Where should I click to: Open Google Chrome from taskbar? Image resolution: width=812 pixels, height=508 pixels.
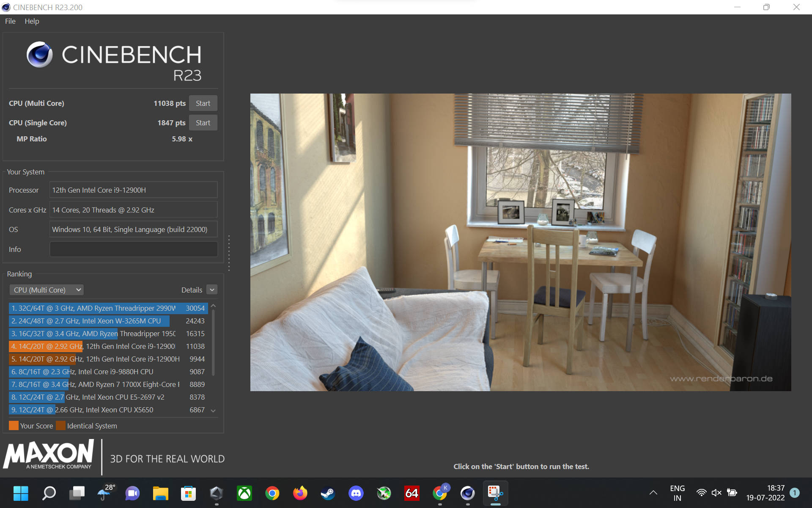point(272,493)
